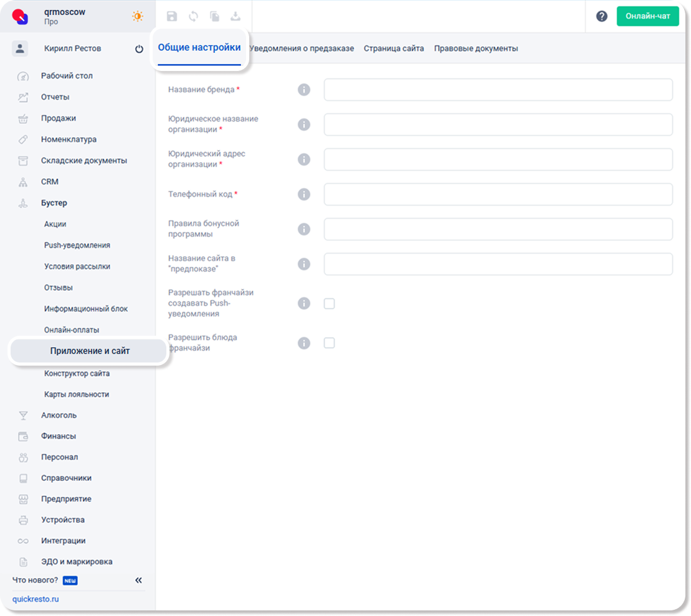The height and width of the screenshot is (616, 691).
Task: Open Конструктор сайта in sidebar
Action: [77, 374]
